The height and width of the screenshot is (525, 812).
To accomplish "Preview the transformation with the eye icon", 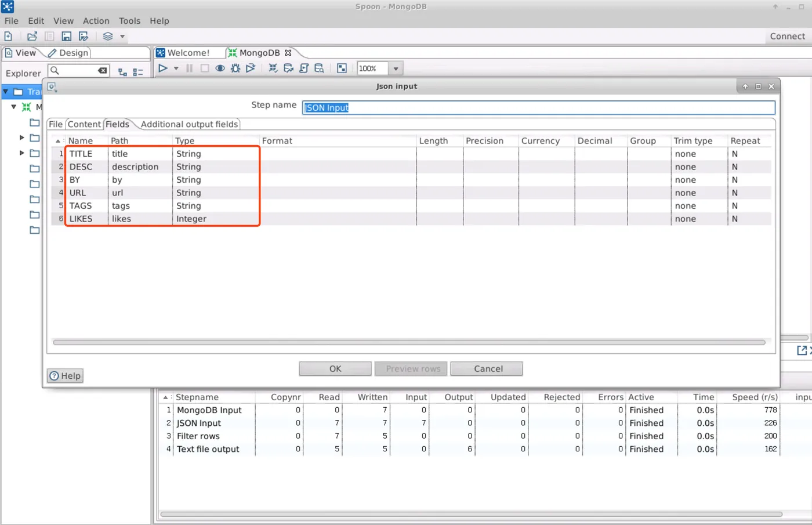I will [220, 68].
